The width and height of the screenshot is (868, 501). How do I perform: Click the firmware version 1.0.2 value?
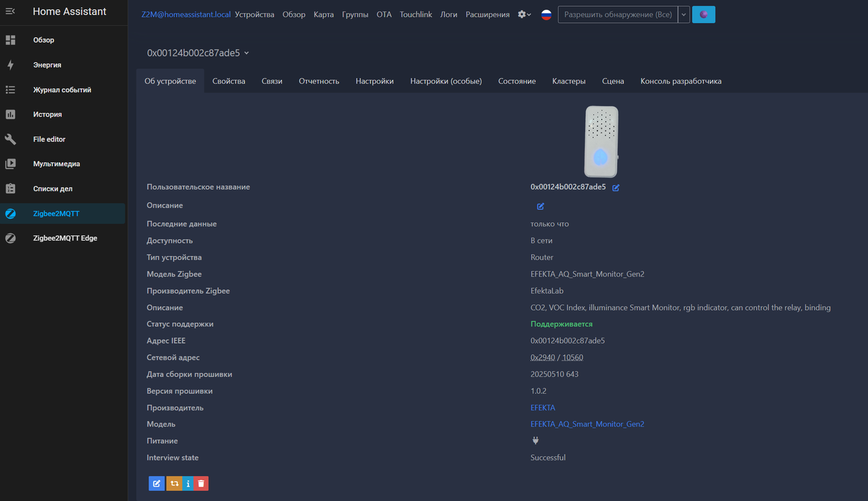coord(538,391)
